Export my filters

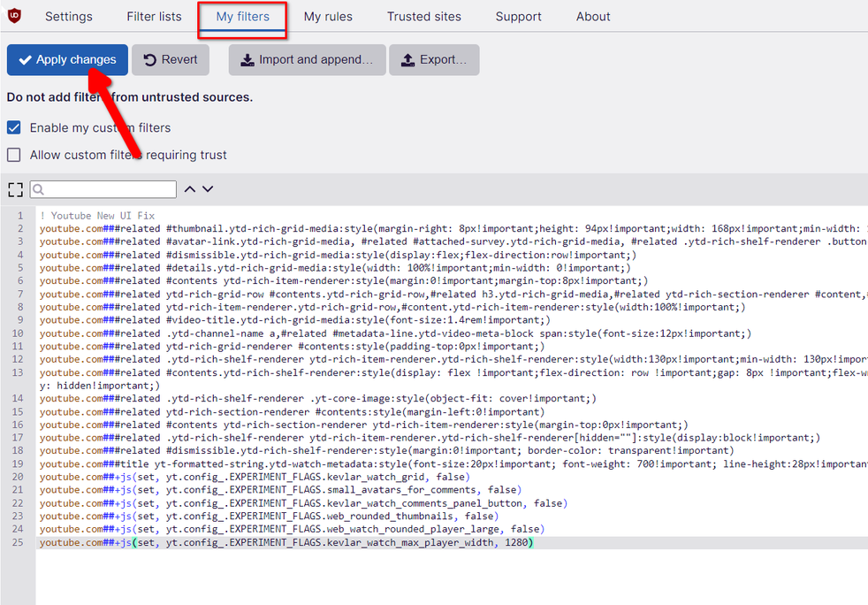click(x=434, y=60)
